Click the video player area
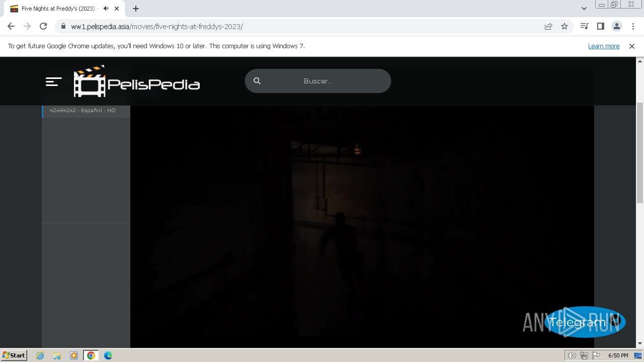 [362, 226]
